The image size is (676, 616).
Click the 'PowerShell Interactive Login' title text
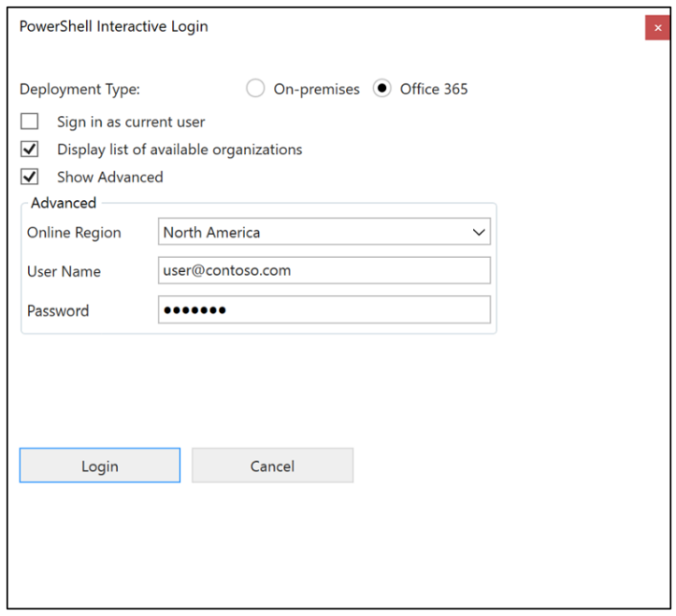pos(114,27)
